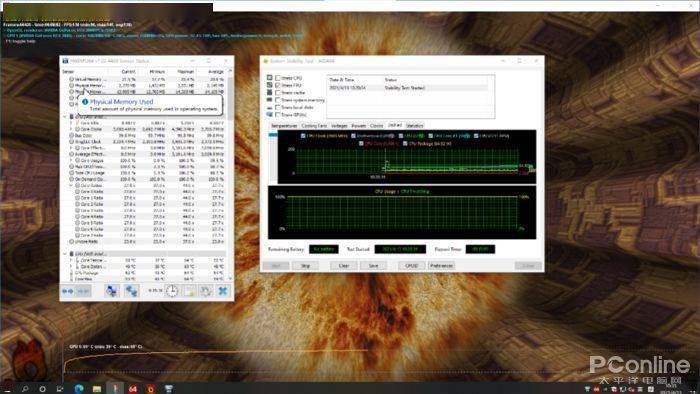Uncheck the Stress FPU checkbox

coord(278,85)
